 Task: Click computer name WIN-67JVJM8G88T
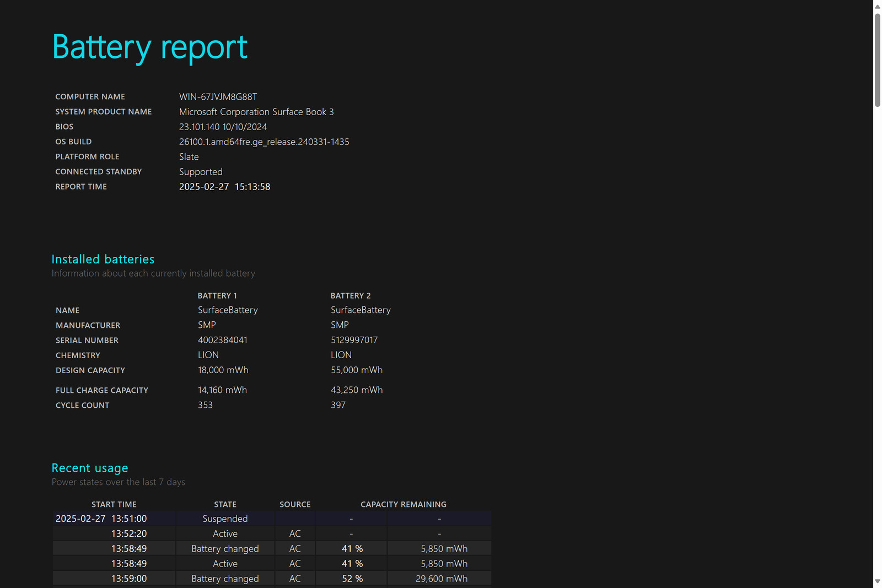[x=218, y=96]
